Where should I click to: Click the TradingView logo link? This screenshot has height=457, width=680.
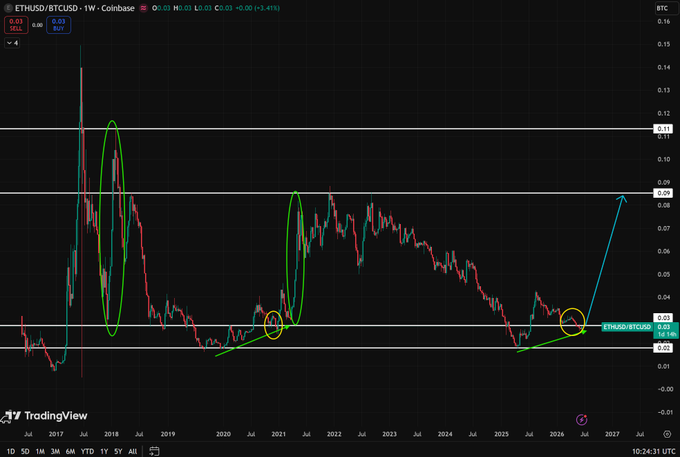[x=45, y=416]
